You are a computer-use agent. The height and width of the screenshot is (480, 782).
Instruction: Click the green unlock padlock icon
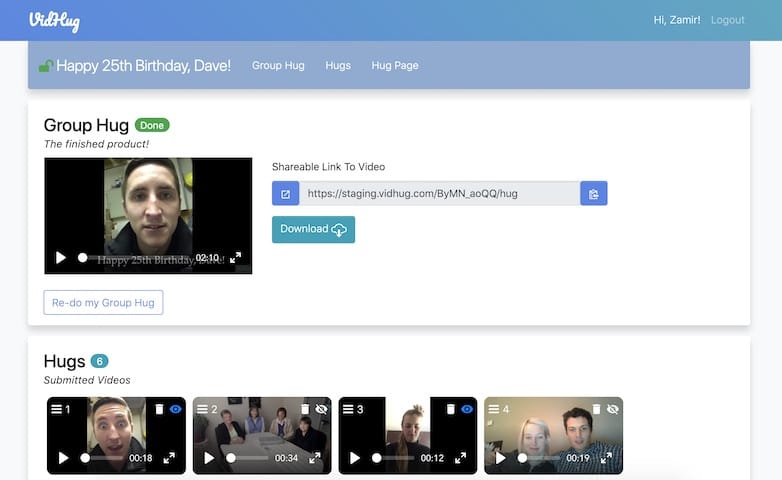click(46, 66)
